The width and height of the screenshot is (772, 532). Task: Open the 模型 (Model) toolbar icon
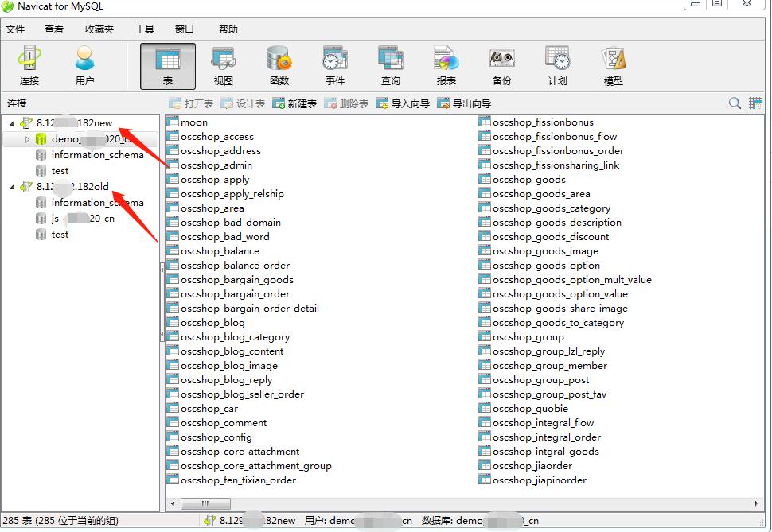[x=613, y=65]
